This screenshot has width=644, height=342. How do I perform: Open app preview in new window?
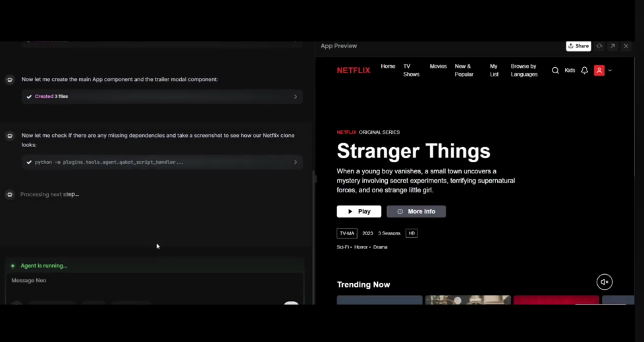[612, 46]
